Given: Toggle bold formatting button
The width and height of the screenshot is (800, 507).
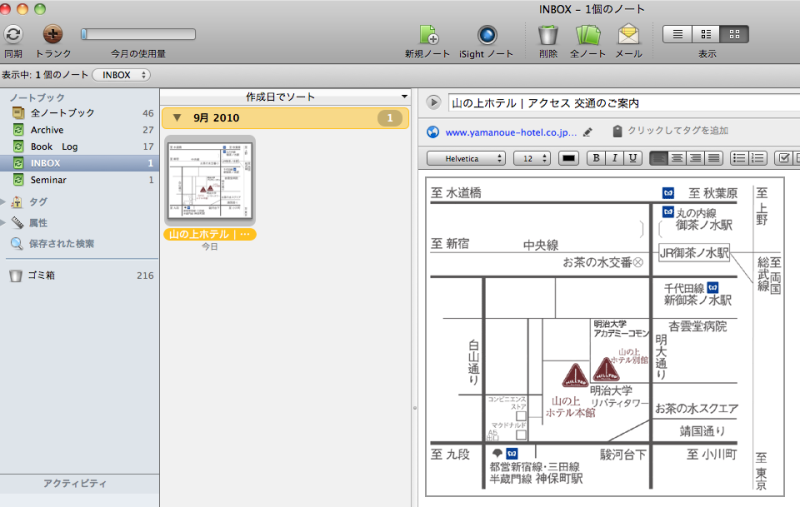Looking at the screenshot, I should [596, 158].
